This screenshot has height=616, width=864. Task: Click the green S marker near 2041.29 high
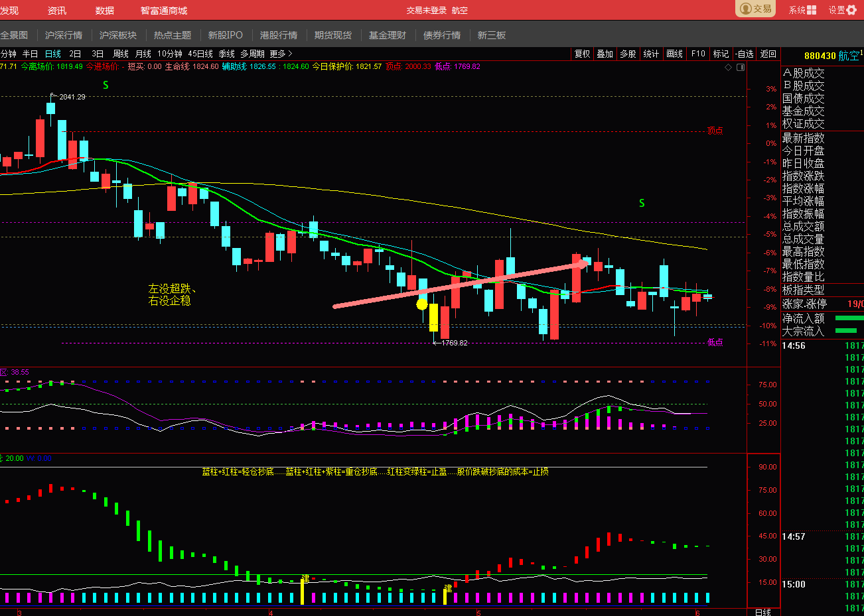pyautogui.click(x=106, y=85)
